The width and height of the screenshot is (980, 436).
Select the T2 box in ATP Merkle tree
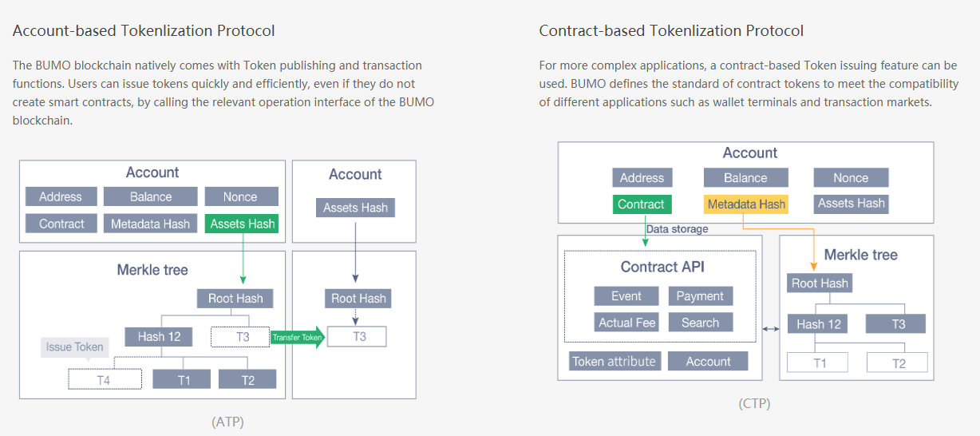247,379
